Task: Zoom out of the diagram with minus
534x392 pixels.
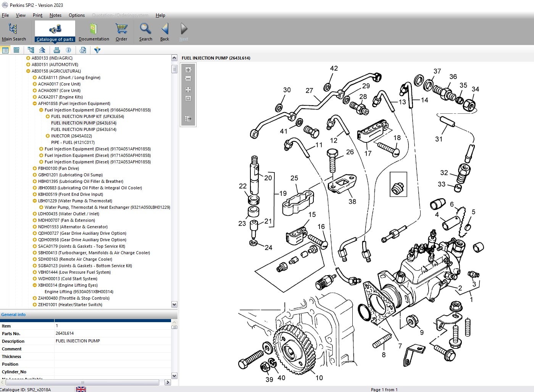Action: (188, 79)
